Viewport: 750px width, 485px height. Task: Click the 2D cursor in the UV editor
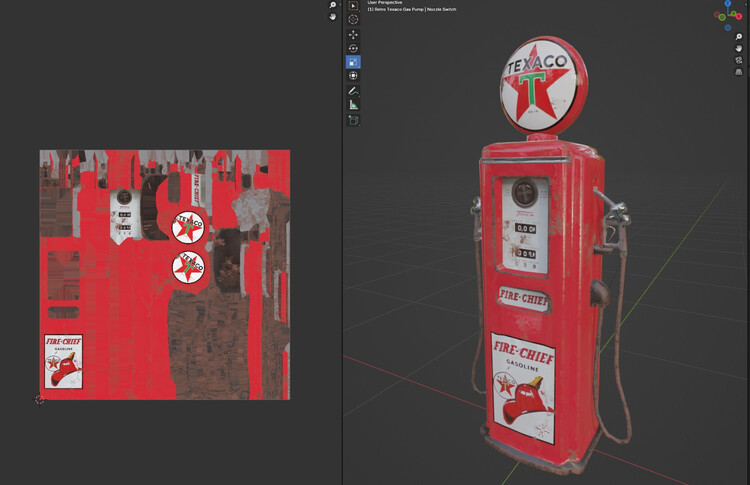[x=40, y=400]
